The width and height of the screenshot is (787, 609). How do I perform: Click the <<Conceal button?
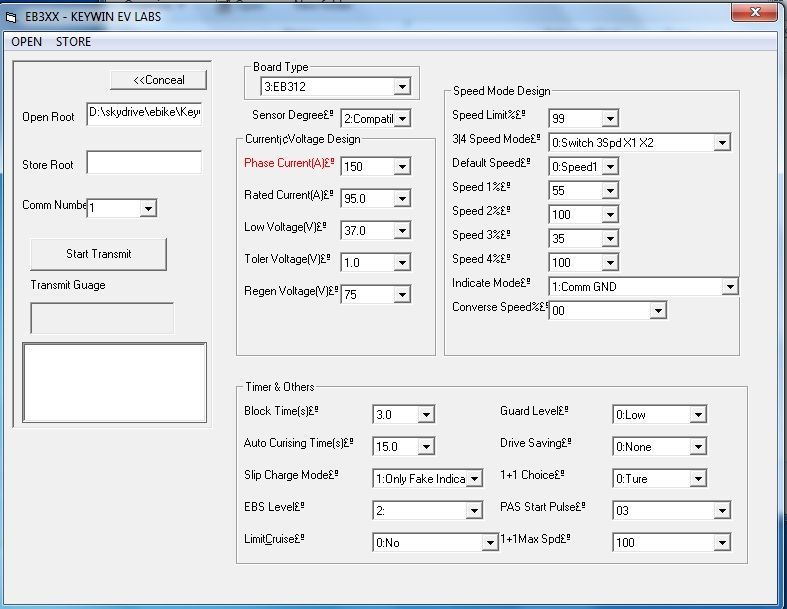tap(159, 80)
